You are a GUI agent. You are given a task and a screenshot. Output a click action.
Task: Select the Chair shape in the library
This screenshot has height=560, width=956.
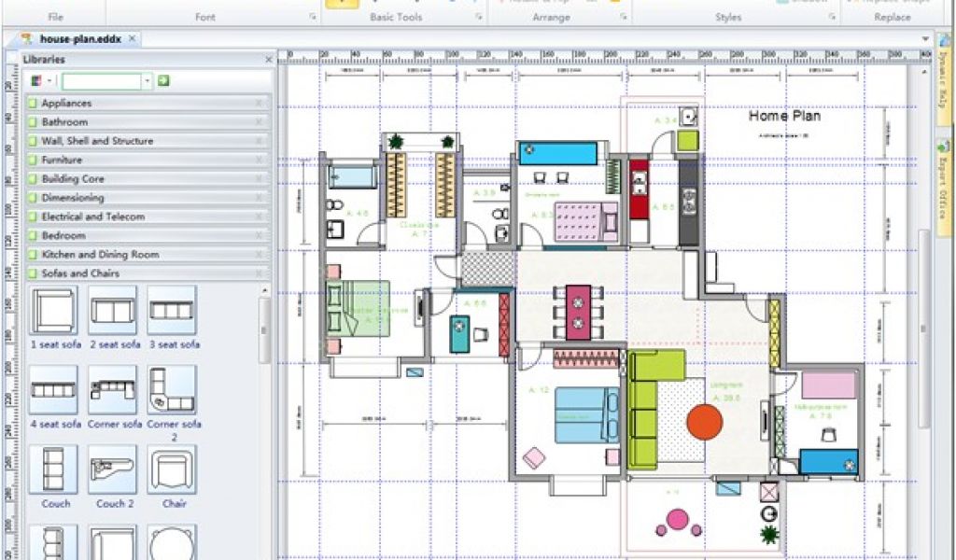pyautogui.click(x=172, y=469)
